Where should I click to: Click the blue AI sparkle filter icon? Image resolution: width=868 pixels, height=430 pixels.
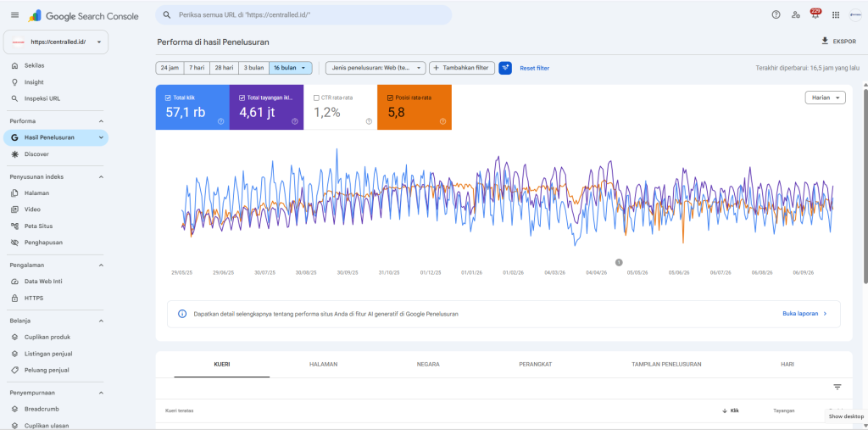point(505,68)
